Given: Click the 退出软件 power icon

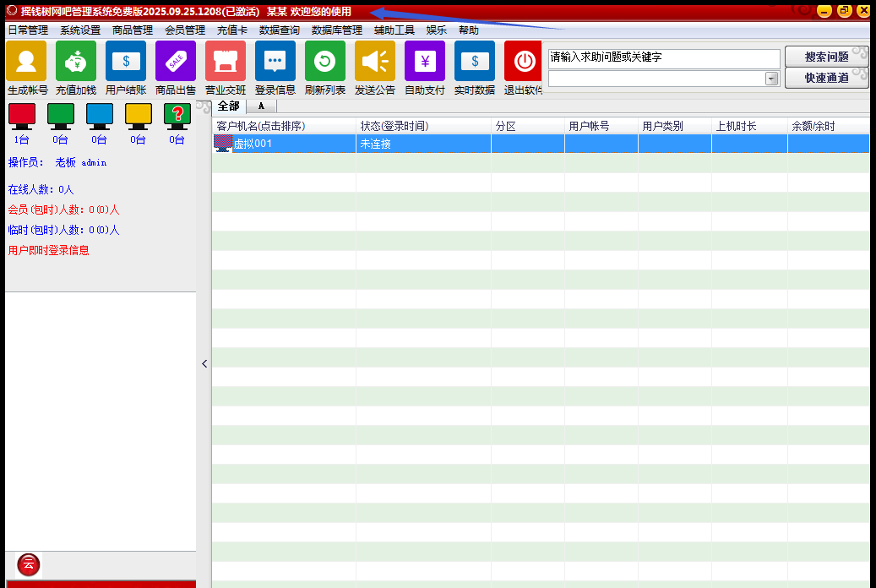Looking at the screenshot, I should point(525,62).
